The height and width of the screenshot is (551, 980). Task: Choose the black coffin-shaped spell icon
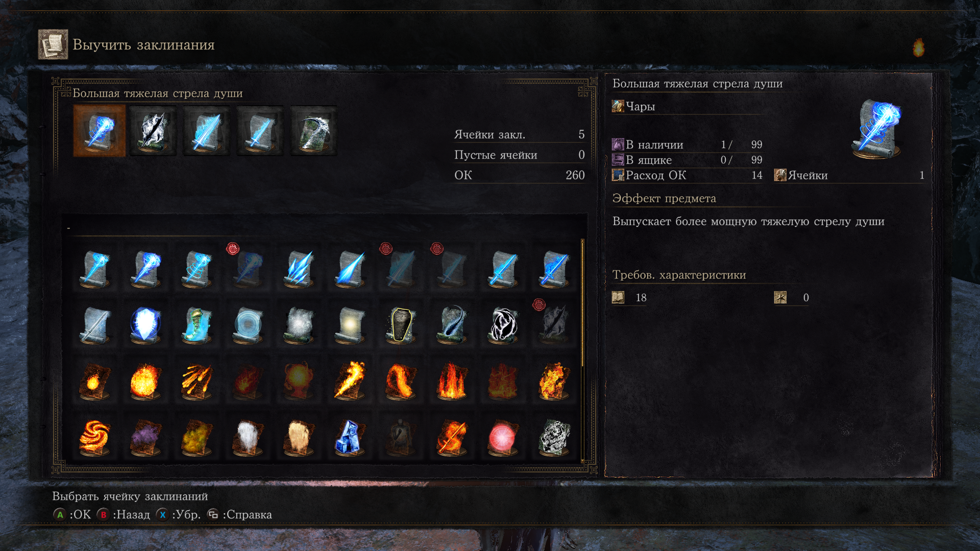pos(401,324)
